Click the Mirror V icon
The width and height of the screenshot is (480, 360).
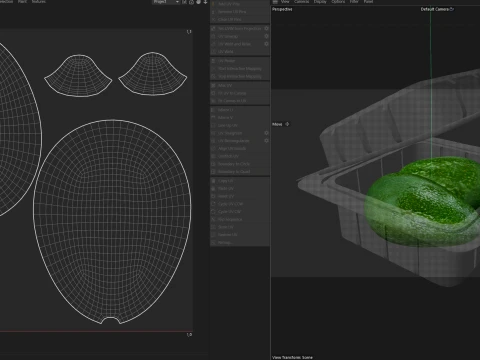click(x=214, y=118)
